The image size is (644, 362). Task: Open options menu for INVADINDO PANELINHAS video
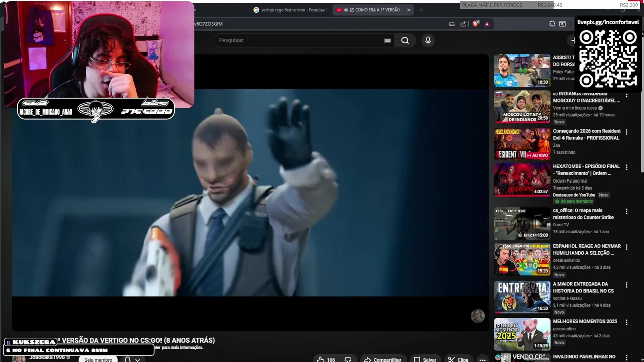point(626,357)
